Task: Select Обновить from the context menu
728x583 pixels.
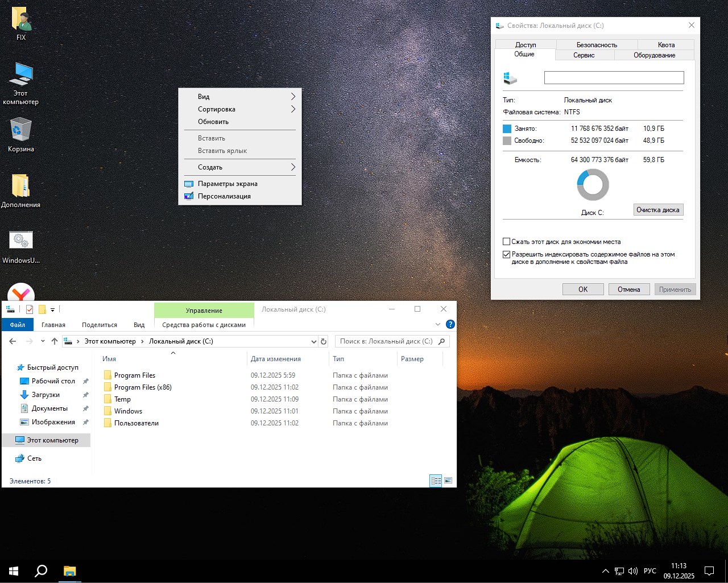Action: tap(212, 121)
